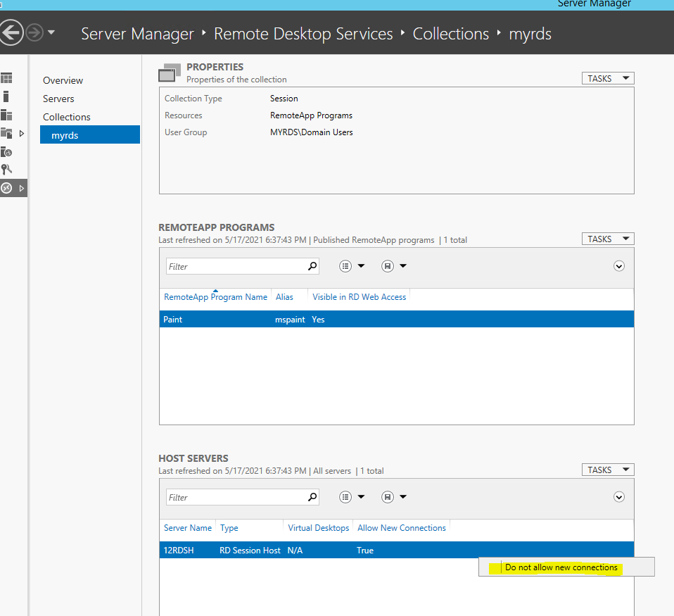
Task: Sort by the RemoteApp Program Name column header
Action: click(x=215, y=297)
